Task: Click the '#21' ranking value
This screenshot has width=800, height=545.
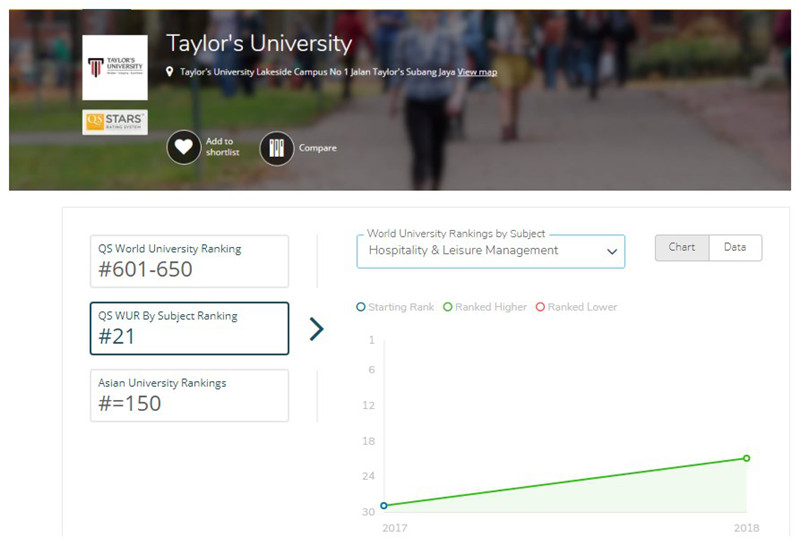Action: 116,337
